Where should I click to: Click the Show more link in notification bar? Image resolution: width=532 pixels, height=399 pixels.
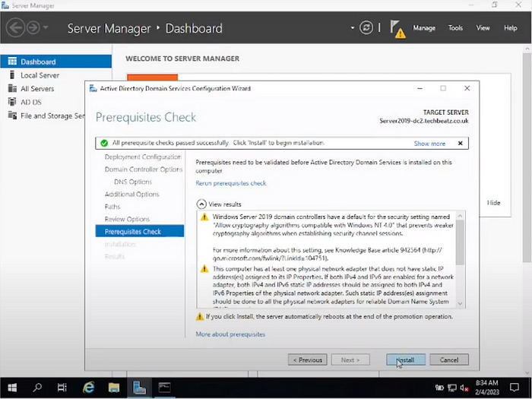429,144
